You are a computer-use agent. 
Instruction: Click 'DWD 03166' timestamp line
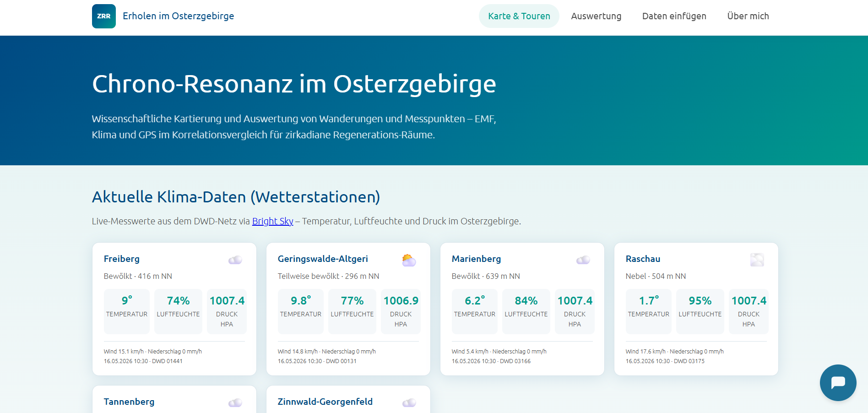pyautogui.click(x=491, y=361)
